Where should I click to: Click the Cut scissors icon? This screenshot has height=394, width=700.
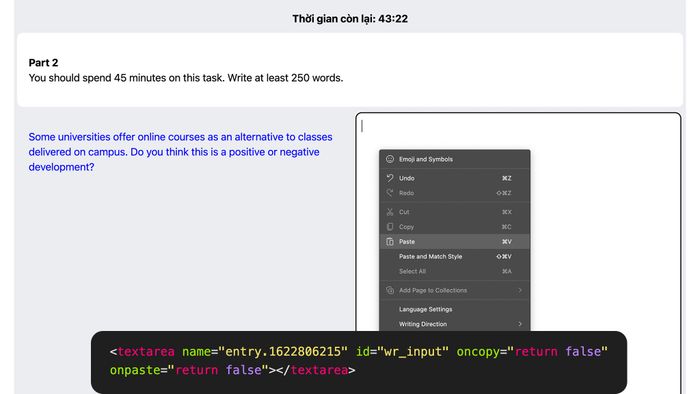(x=390, y=212)
